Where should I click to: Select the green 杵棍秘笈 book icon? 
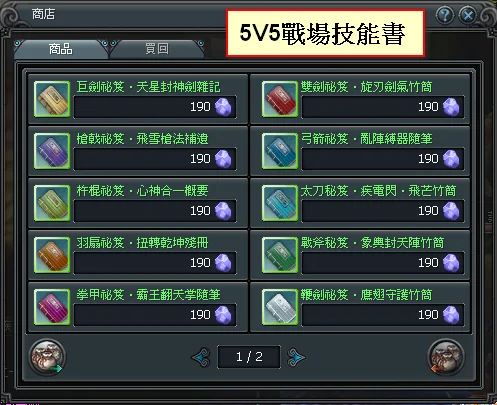[x=52, y=203]
